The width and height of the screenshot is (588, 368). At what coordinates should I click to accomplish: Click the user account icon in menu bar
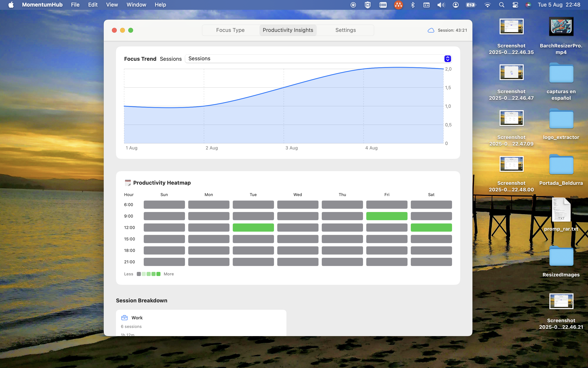[x=455, y=5]
